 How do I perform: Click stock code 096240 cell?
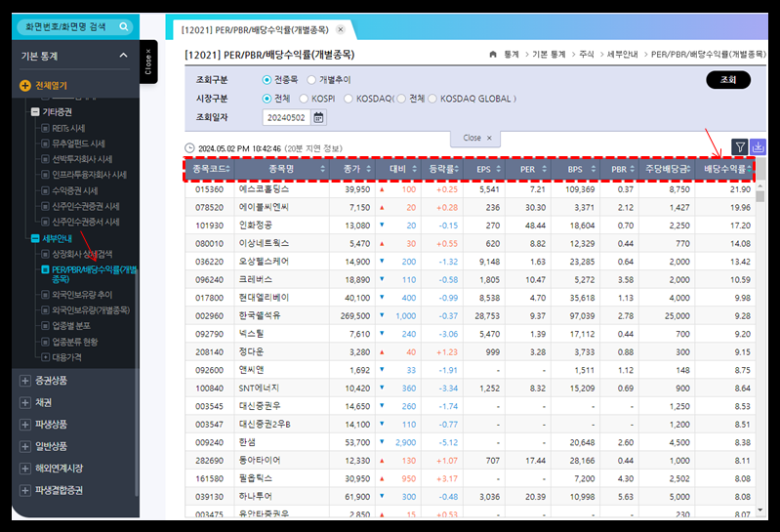tap(209, 280)
